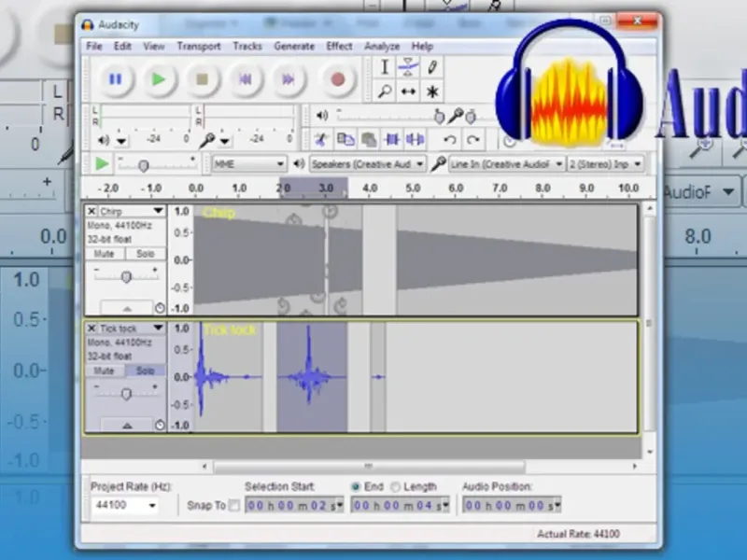Select the Zoom magnifier tool

pos(385,91)
